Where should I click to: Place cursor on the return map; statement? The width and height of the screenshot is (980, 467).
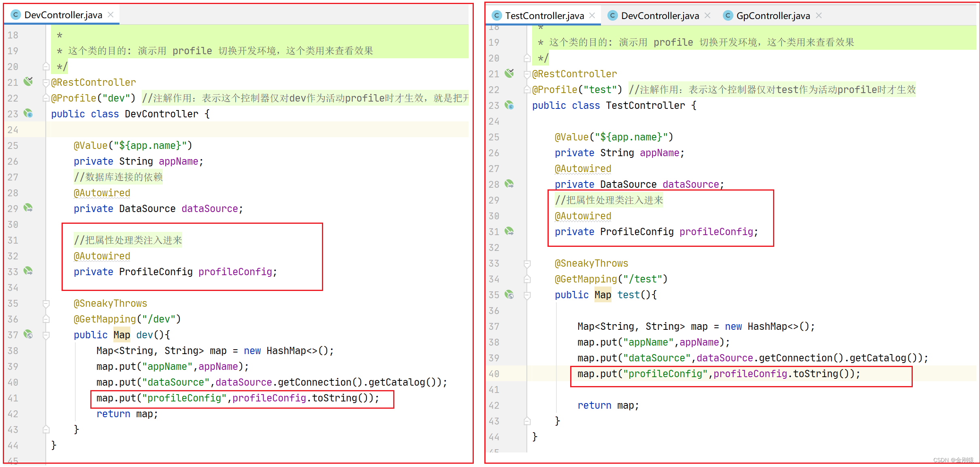(607, 405)
